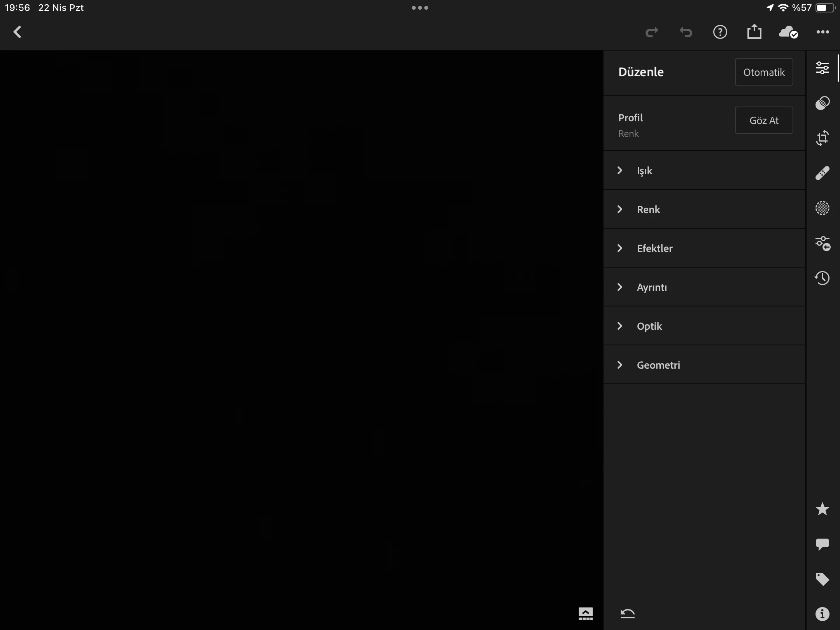
Task: Open the Presets circles icon
Action: (822, 103)
